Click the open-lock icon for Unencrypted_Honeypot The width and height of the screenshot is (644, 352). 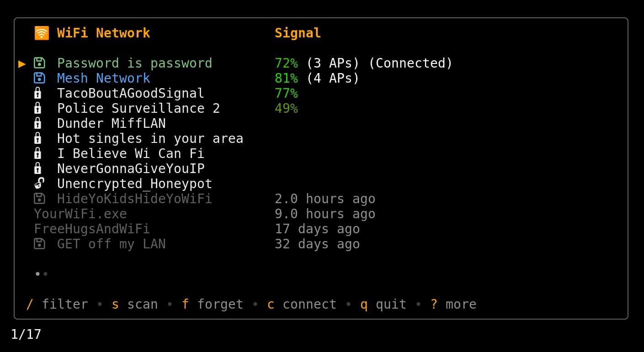point(39,184)
